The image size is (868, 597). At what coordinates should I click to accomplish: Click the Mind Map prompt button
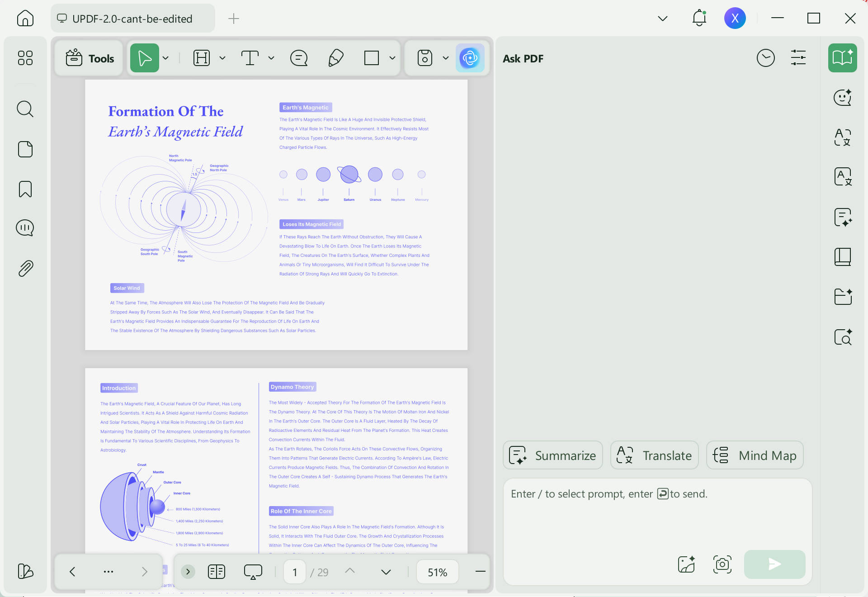point(755,455)
